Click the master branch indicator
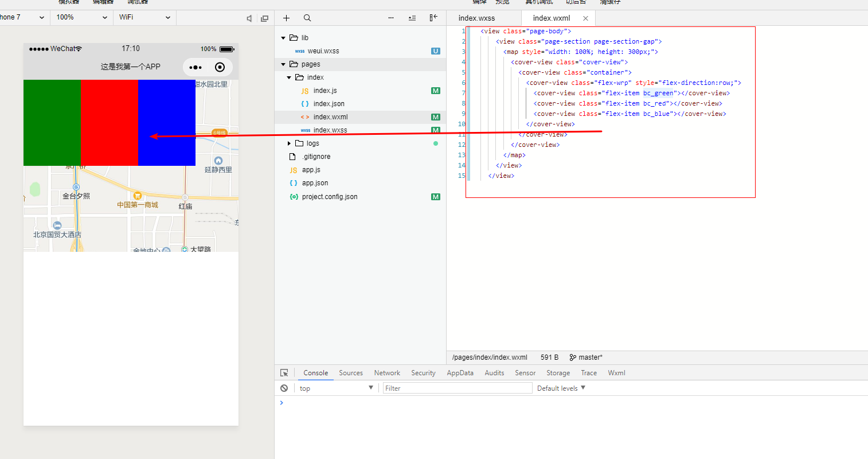The image size is (868, 459). (586, 357)
